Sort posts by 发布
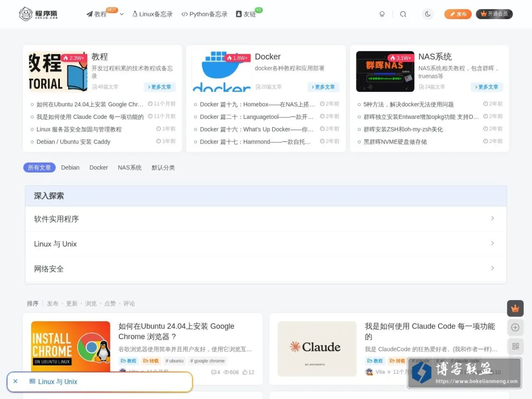Image resolution: width=532 pixels, height=399 pixels. tap(53, 304)
